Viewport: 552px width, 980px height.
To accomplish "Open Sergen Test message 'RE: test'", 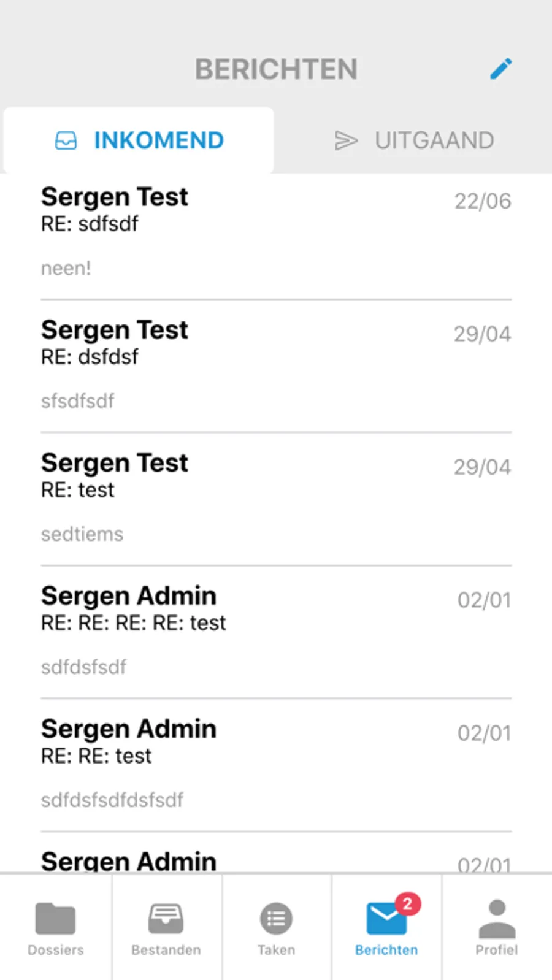I will (x=276, y=500).
